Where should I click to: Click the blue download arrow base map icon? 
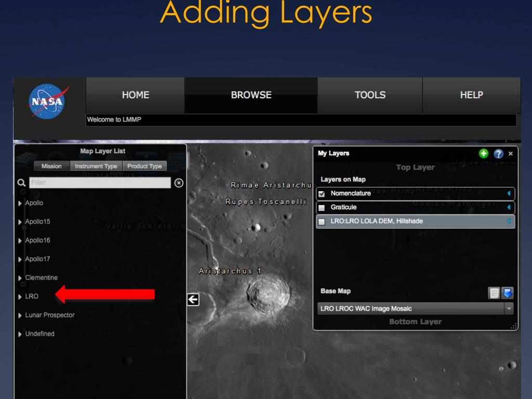pyautogui.click(x=507, y=293)
